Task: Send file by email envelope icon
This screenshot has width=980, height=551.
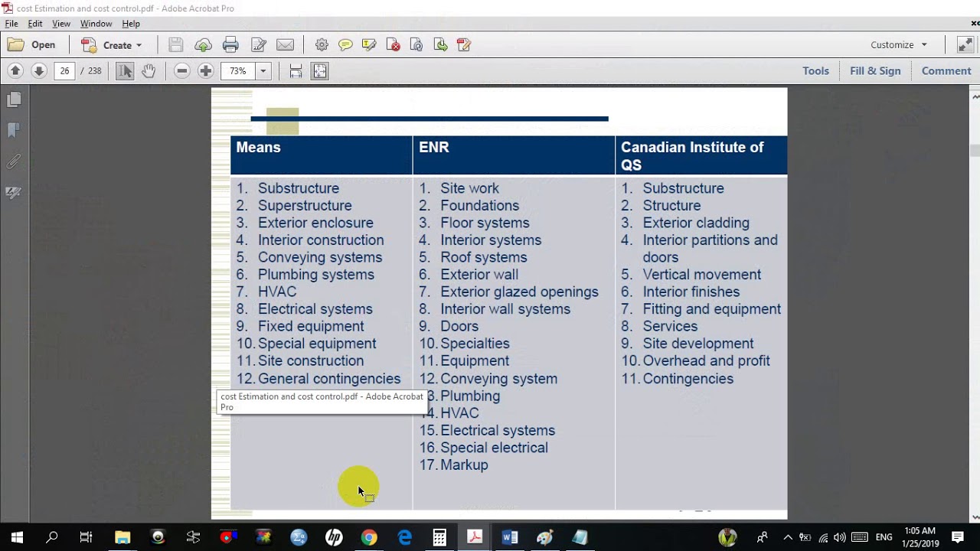Action: pyautogui.click(x=285, y=45)
